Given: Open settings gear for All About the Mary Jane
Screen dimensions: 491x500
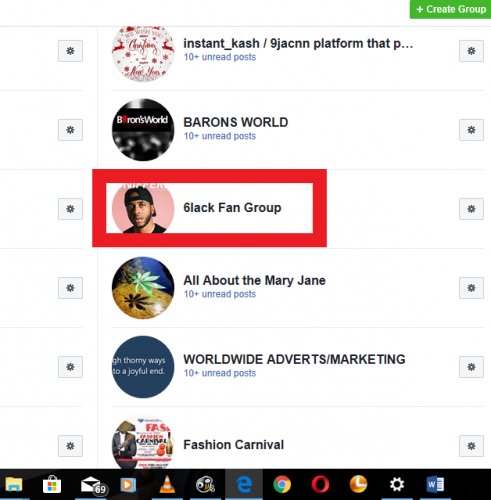Looking at the screenshot, I should pyautogui.click(x=471, y=288).
